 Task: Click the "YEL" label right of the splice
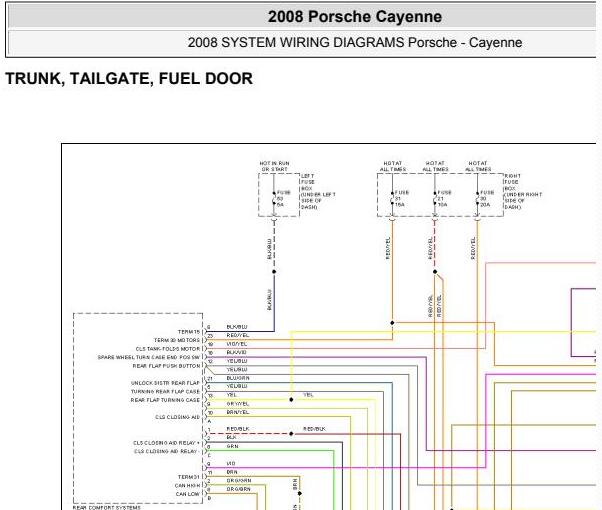coord(308,395)
